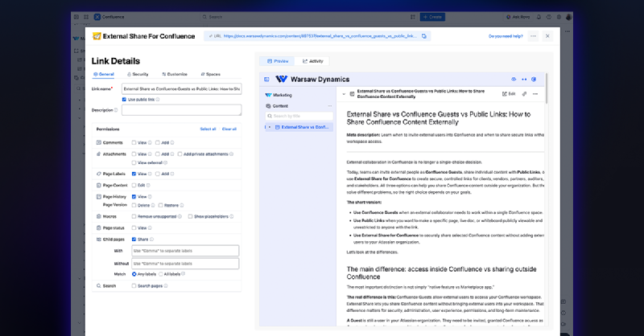Check the View external attachments checkbox

click(134, 163)
